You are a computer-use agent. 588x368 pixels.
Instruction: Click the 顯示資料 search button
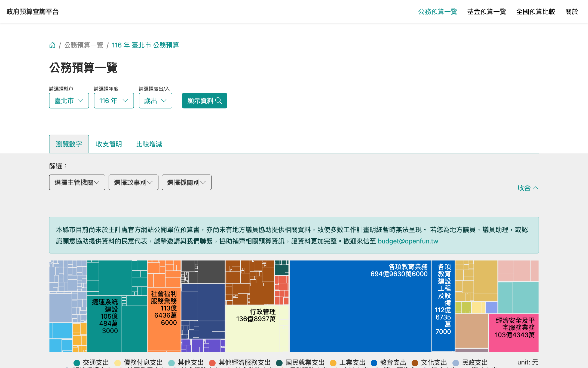[204, 101]
